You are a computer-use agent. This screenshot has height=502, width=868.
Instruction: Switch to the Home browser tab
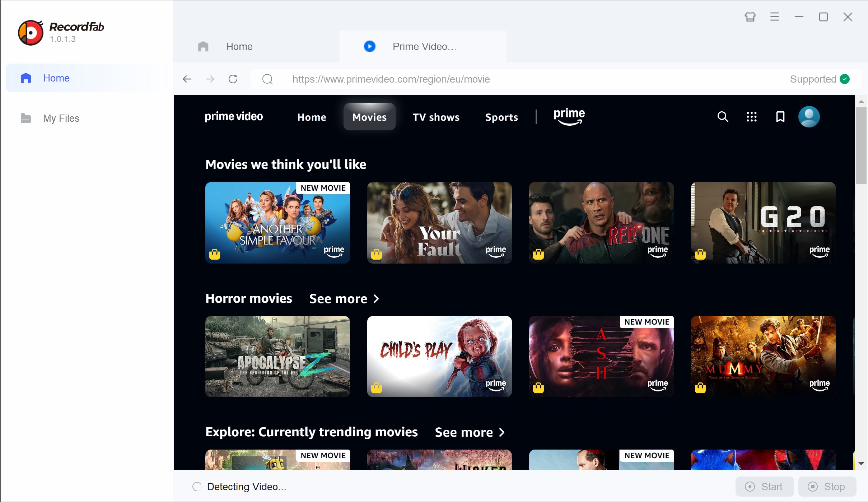[256, 46]
